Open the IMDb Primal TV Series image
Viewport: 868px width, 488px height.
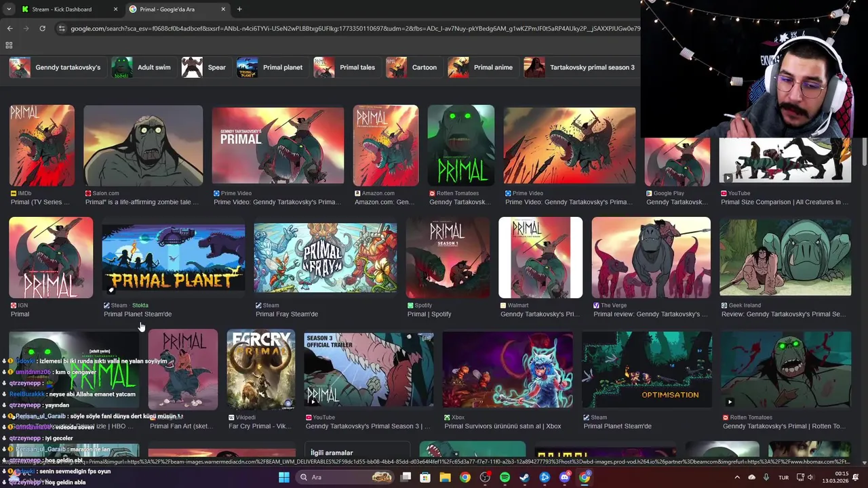pos(42,145)
